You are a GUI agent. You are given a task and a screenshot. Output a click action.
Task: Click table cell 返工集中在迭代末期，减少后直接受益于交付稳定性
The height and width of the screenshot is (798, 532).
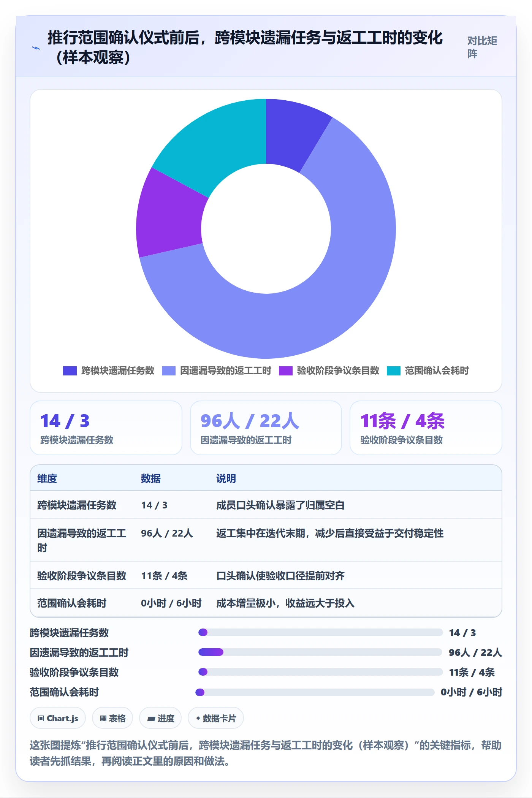pos(330,533)
